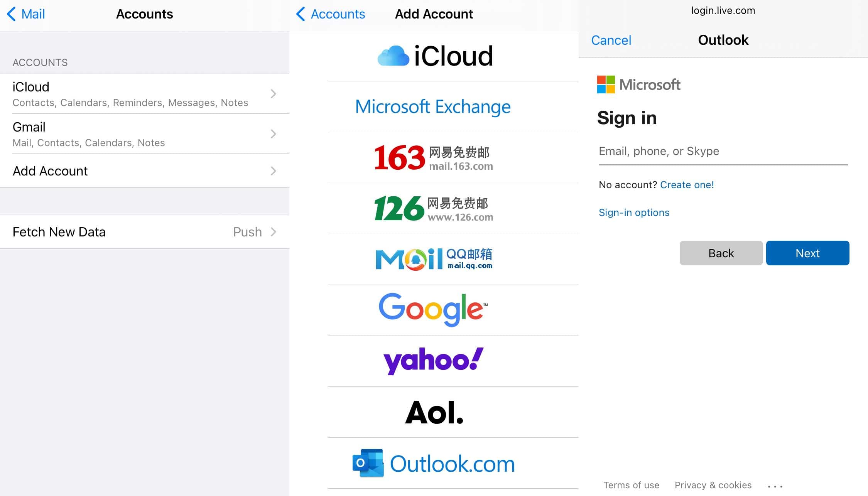Pick the 126 mail provider logo
The image size is (868, 496).
click(x=434, y=209)
